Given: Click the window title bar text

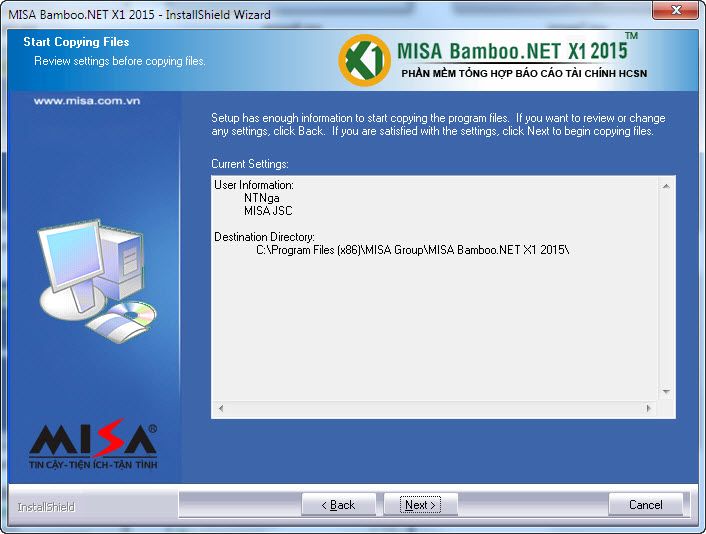Looking at the screenshot, I should [x=140, y=14].
